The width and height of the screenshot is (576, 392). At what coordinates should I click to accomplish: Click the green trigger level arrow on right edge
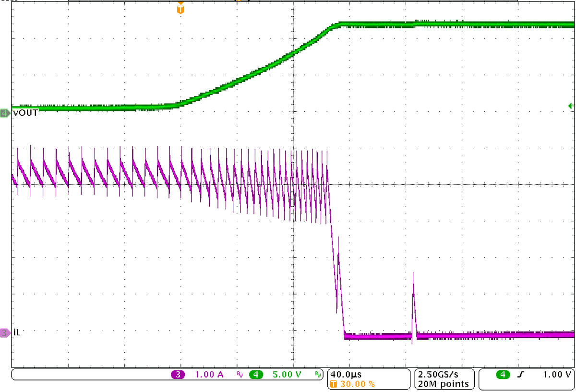(x=571, y=105)
